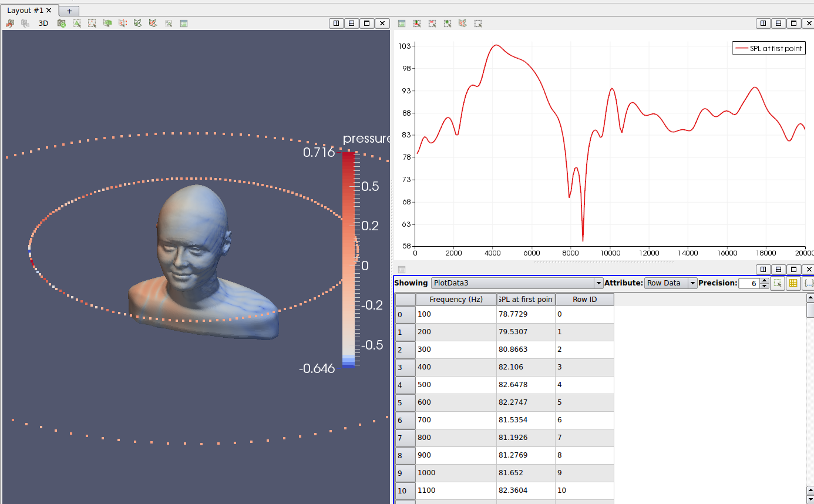Maximize the spreadsheet view

tap(793, 270)
